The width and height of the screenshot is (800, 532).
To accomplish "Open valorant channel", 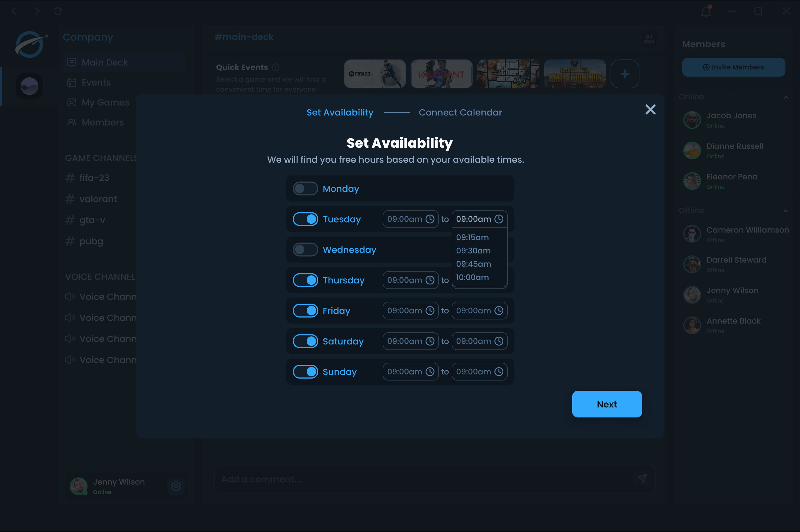I will [91, 199].
